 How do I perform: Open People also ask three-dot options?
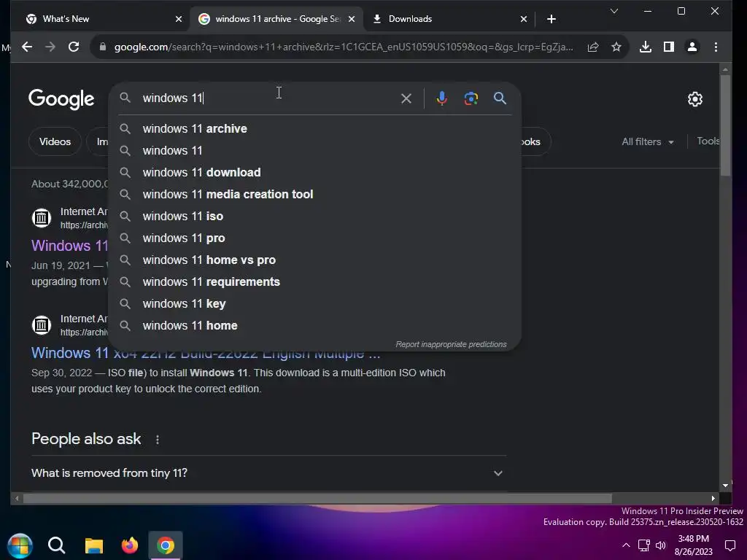[158, 440]
